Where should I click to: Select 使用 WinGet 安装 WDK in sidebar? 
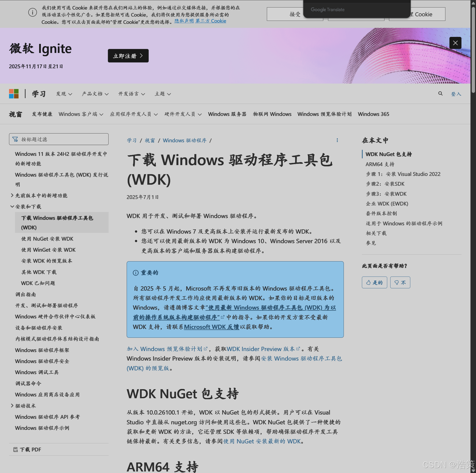pos(48,250)
